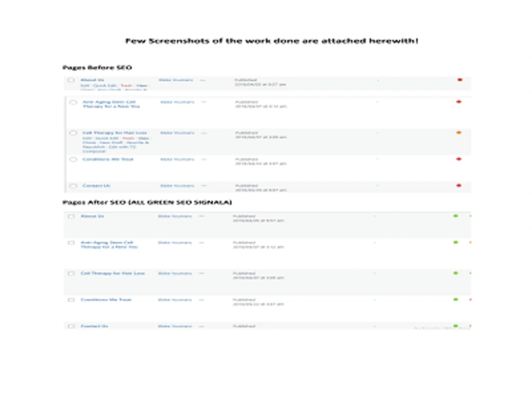Viewport: 532px width, 399px height.
Task: Click the Pages After SEO heading
Action: pyautogui.click(x=147, y=203)
